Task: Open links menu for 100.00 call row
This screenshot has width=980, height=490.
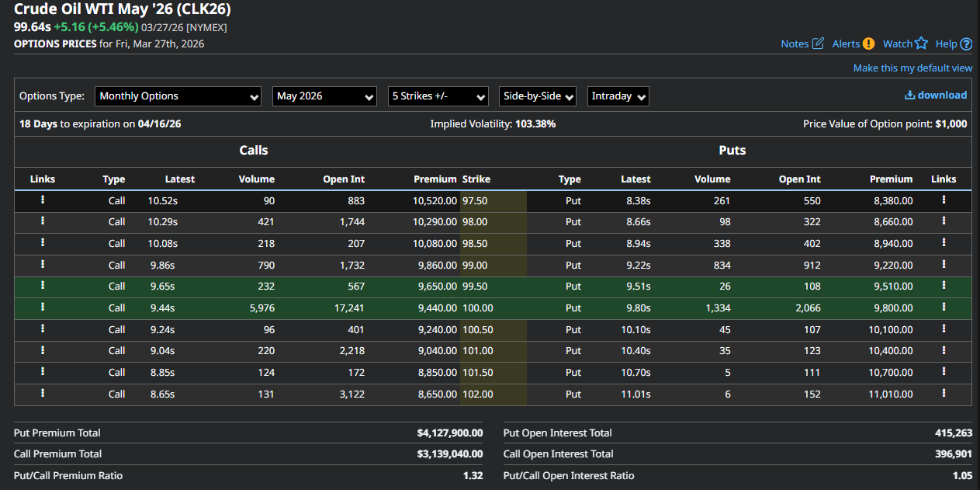Action: (x=43, y=307)
